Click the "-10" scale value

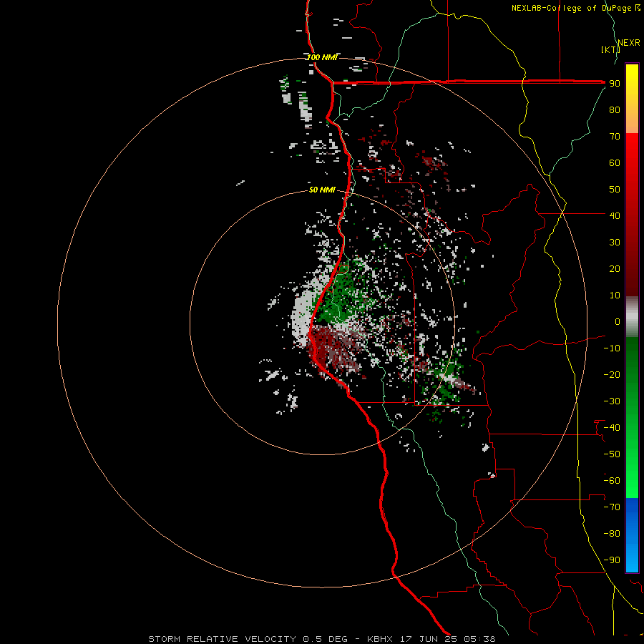pos(612,348)
